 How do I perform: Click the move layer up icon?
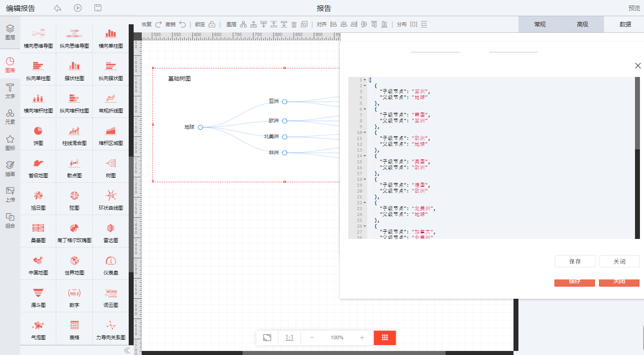254,24
